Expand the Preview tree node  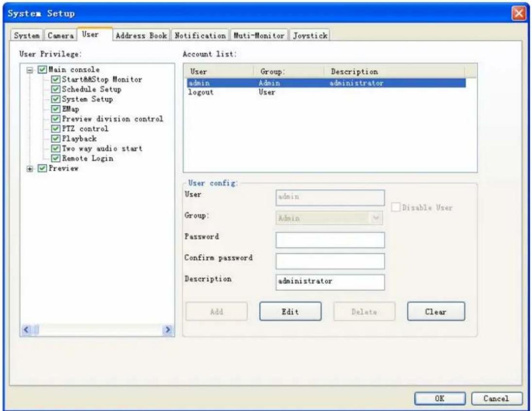tap(30, 169)
